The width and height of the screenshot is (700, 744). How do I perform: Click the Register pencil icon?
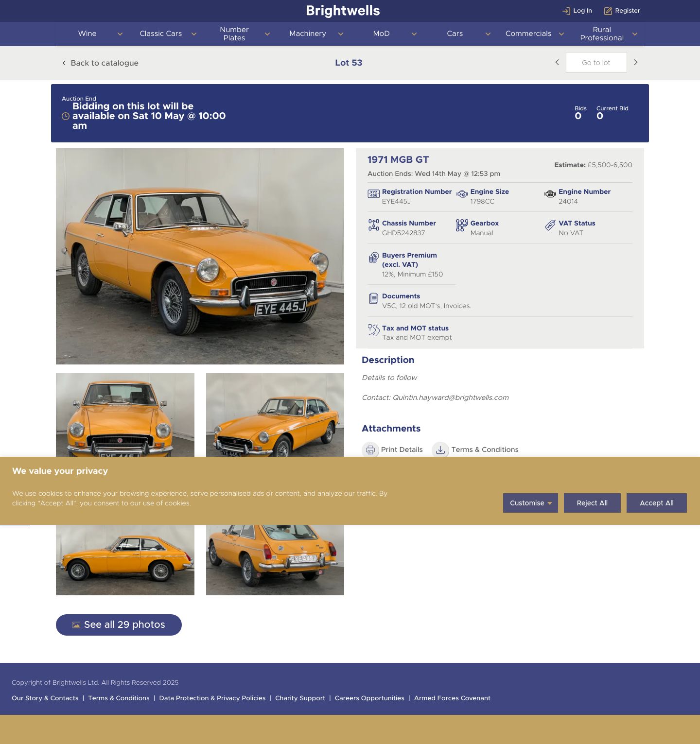(608, 11)
